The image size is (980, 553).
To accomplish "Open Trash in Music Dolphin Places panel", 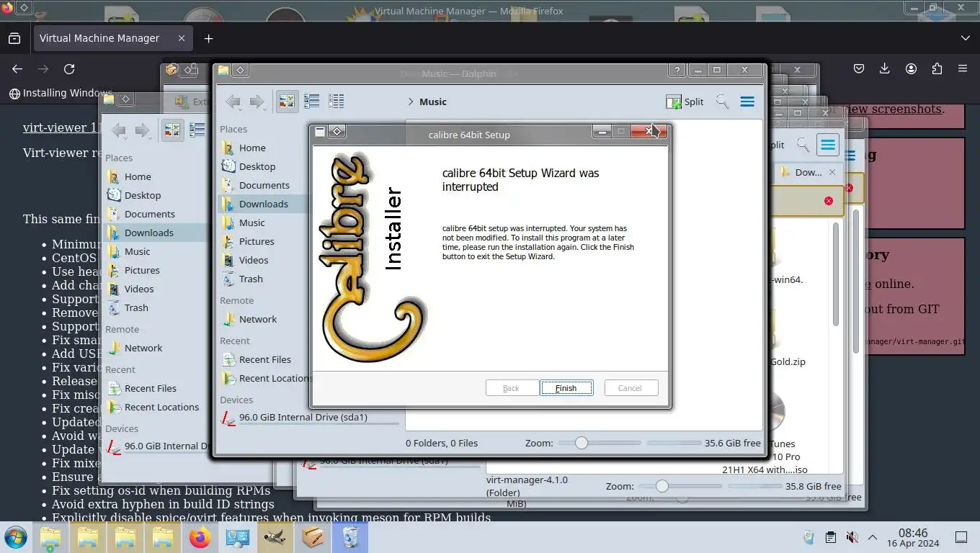I will click(251, 279).
